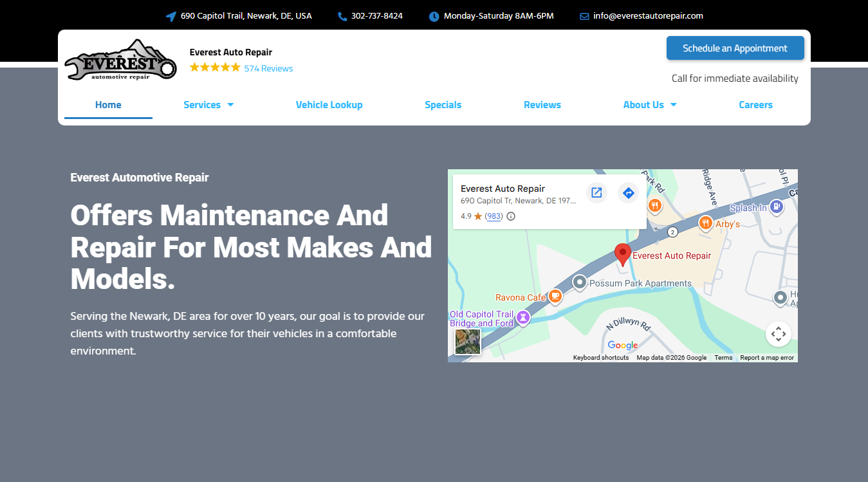Image resolution: width=868 pixels, height=482 pixels.
Task: Open the Careers page
Action: click(755, 105)
